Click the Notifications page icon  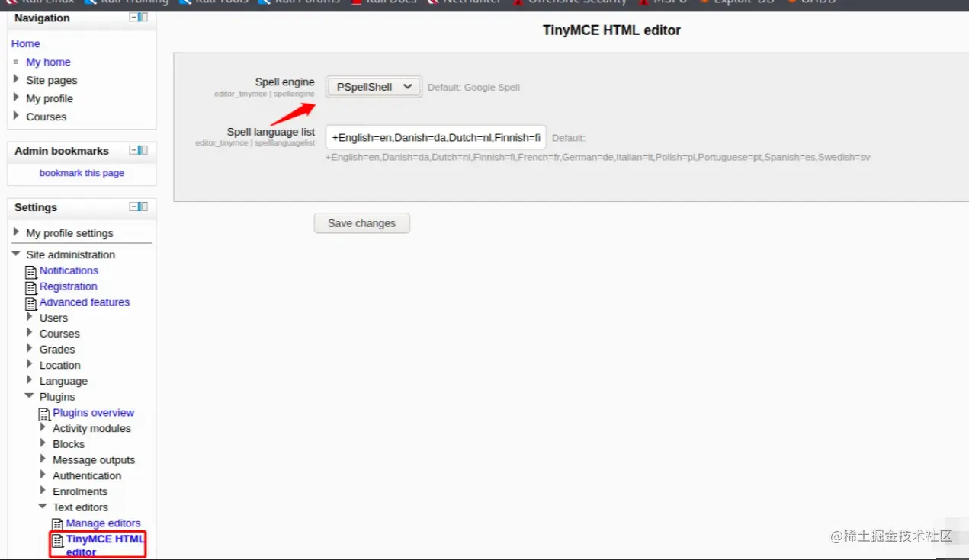pos(31,272)
